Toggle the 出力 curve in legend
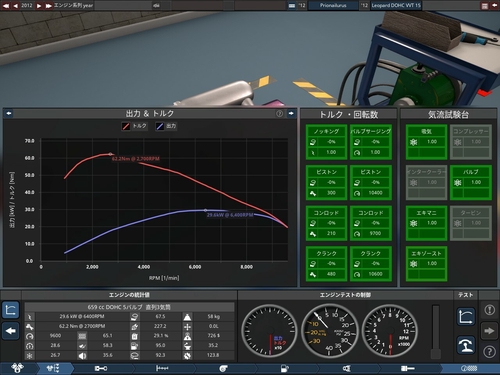Screen dimensions: 500x375 [x=166, y=126]
